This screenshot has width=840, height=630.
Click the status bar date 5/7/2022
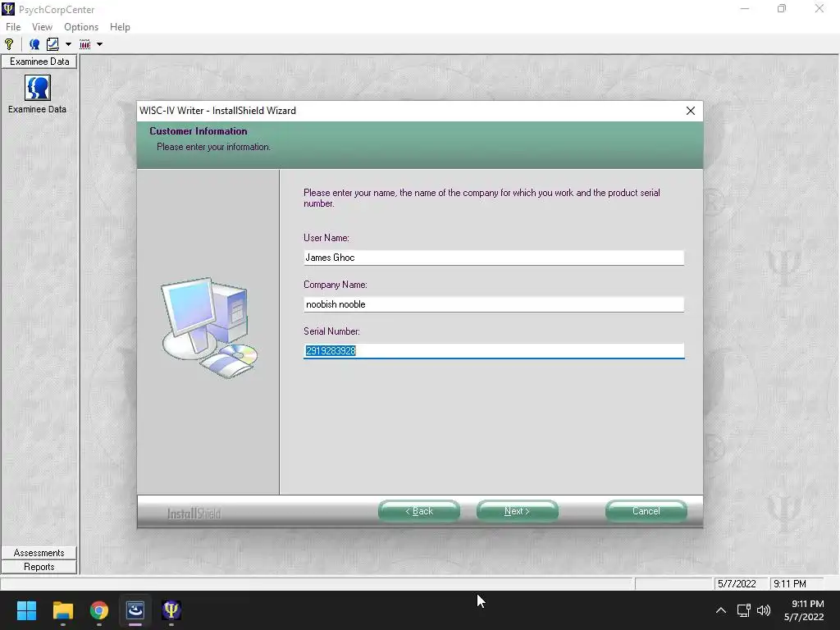(x=737, y=584)
